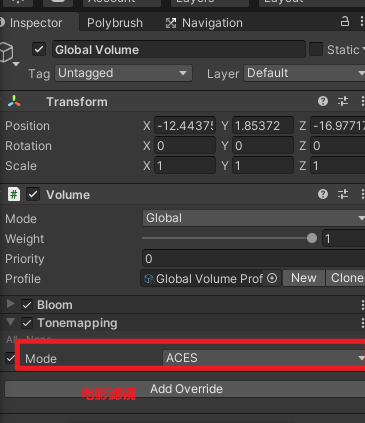Image resolution: width=365 pixels, height=423 pixels.
Task: Switch to the Navigation tab
Action: 204,23
